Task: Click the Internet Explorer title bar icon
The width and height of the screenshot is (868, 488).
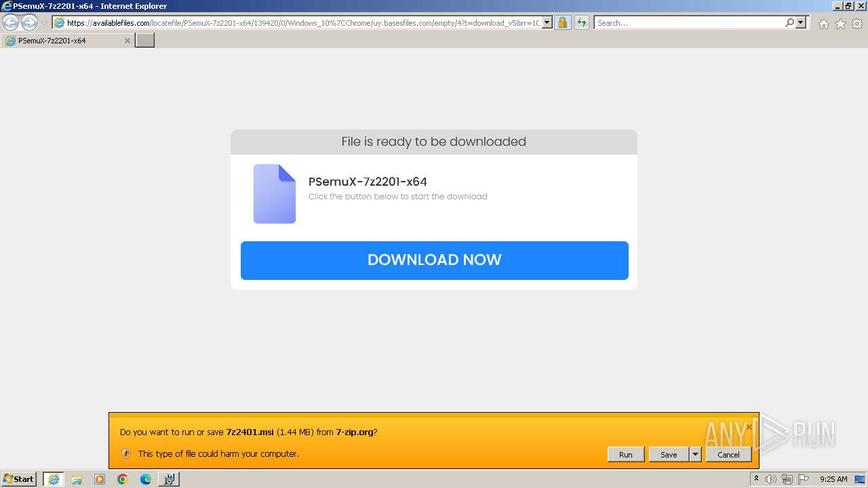Action: point(7,6)
